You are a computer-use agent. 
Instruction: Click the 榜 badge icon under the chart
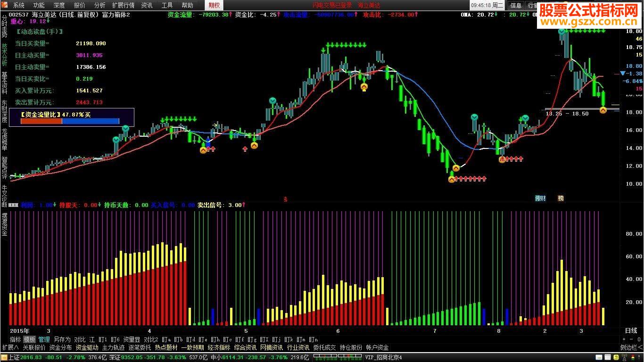pyautogui.click(x=561, y=198)
